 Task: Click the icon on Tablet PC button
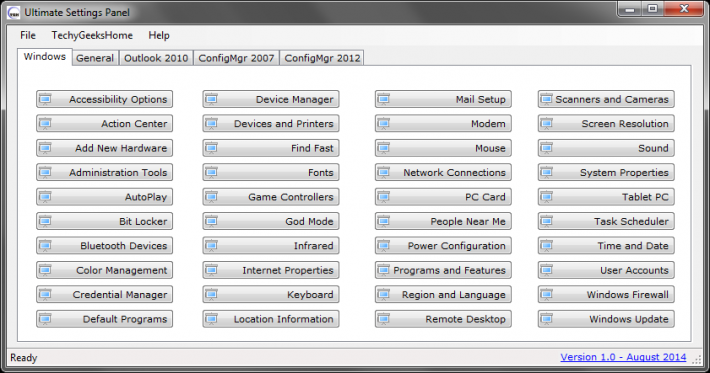pyautogui.click(x=547, y=197)
